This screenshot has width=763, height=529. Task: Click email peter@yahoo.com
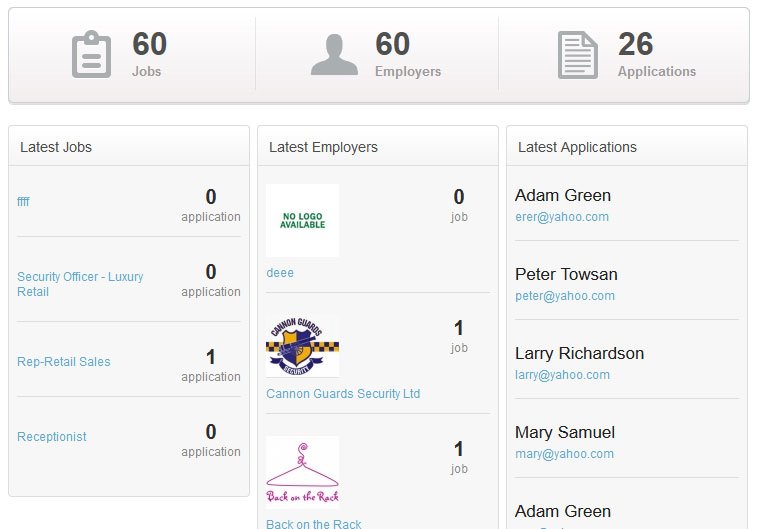pyautogui.click(x=565, y=295)
